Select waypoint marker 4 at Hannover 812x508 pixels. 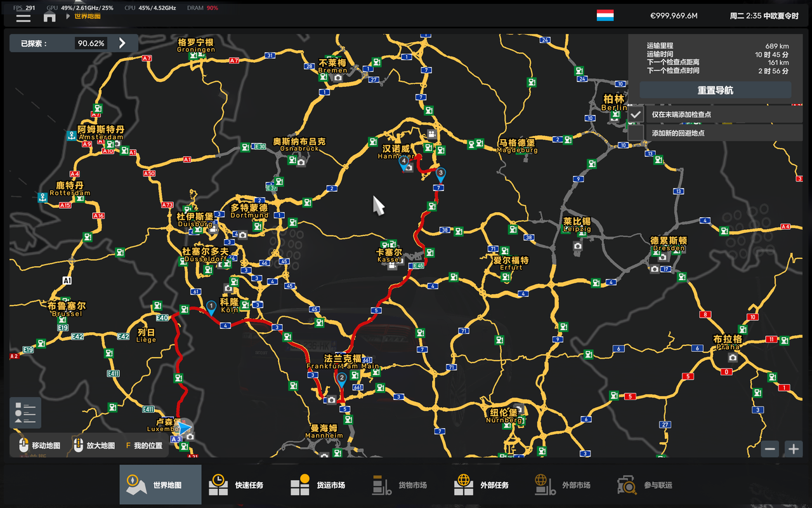click(x=403, y=163)
